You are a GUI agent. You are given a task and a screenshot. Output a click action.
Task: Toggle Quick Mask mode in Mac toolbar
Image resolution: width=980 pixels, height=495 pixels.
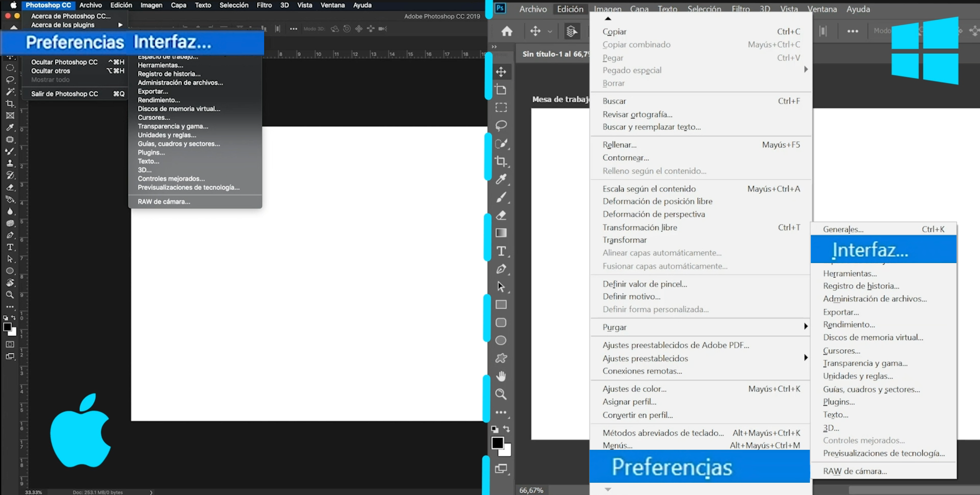coord(10,344)
